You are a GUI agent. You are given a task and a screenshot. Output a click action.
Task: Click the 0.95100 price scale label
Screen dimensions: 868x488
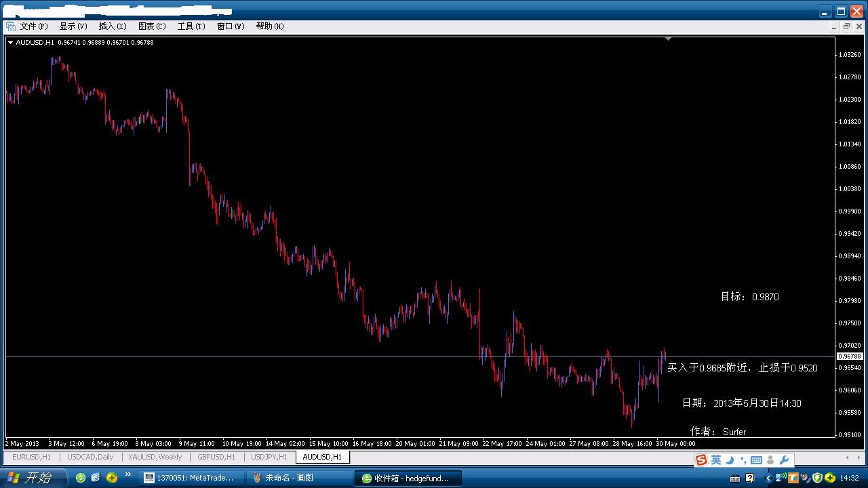coord(850,434)
